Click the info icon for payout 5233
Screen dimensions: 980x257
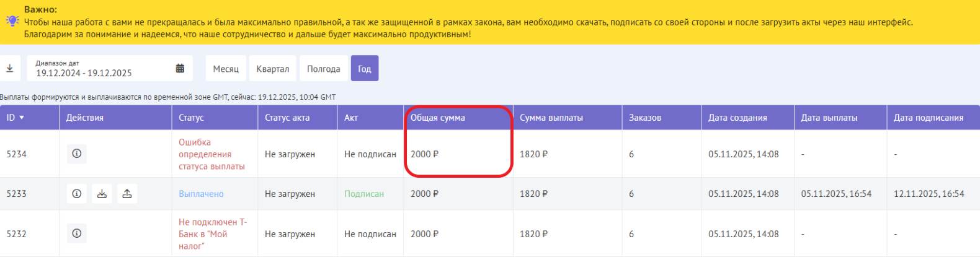click(77, 194)
